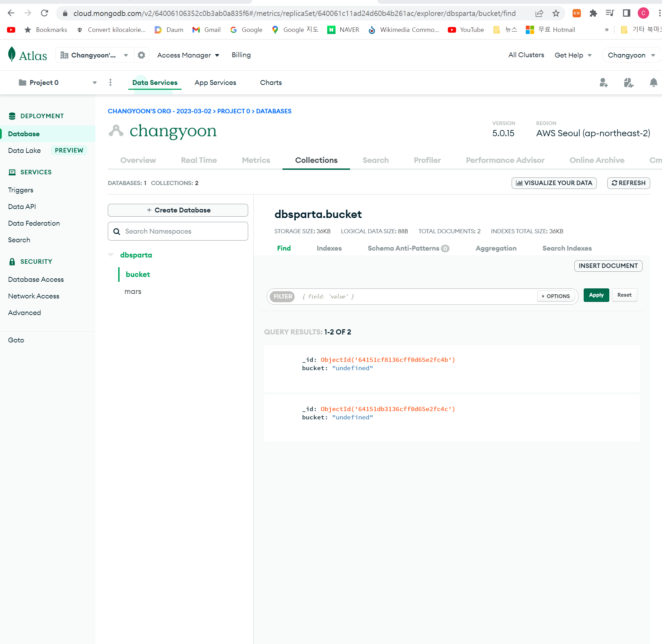Focus the Search Namespaces field
The width and height of the screenshot is (662, 644).
pos(178,231)
